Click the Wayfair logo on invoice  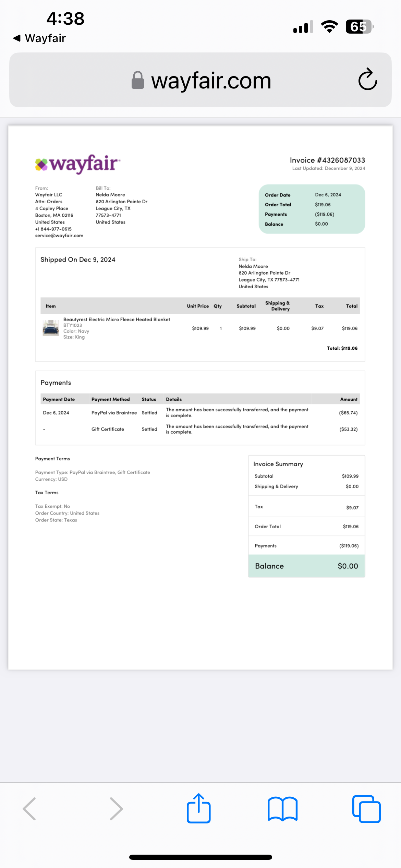(77, 164)
